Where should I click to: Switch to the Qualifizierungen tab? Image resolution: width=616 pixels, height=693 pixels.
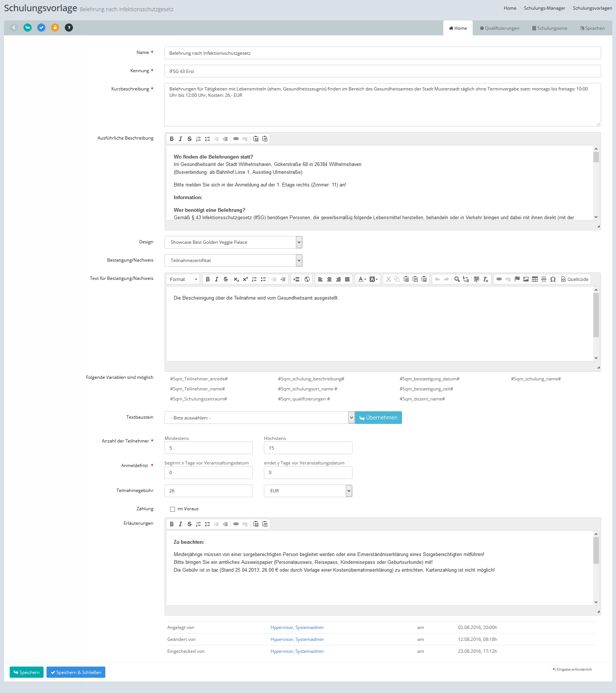click(x=499, y=28)
